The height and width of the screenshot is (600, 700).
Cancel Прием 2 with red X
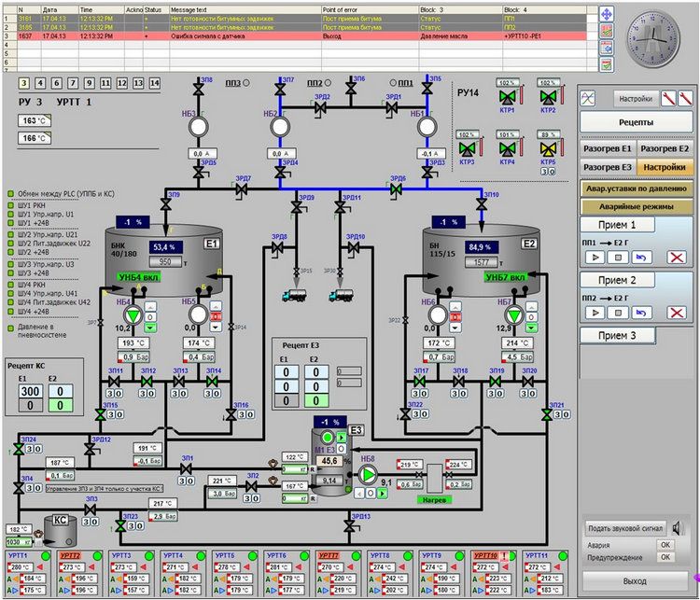677,313
